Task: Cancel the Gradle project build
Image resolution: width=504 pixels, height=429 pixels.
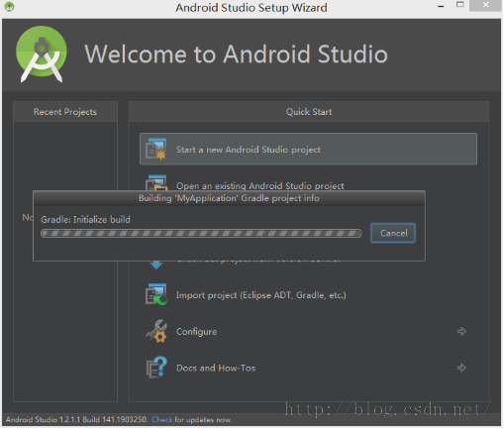Action: click(x=393, y=233)
